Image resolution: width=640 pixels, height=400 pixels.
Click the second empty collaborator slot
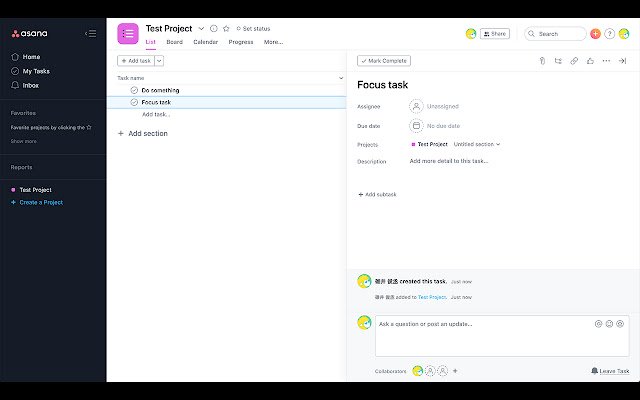(x=430, y=371)
